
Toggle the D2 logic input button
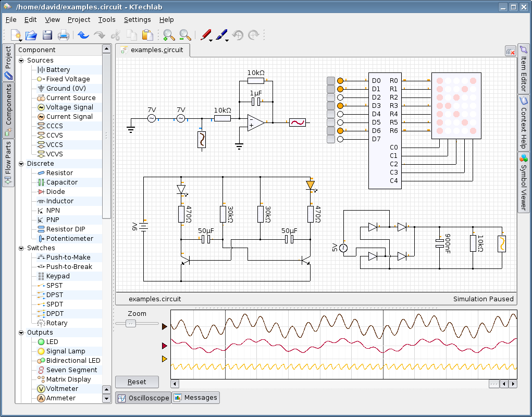(x=331, y=97)
